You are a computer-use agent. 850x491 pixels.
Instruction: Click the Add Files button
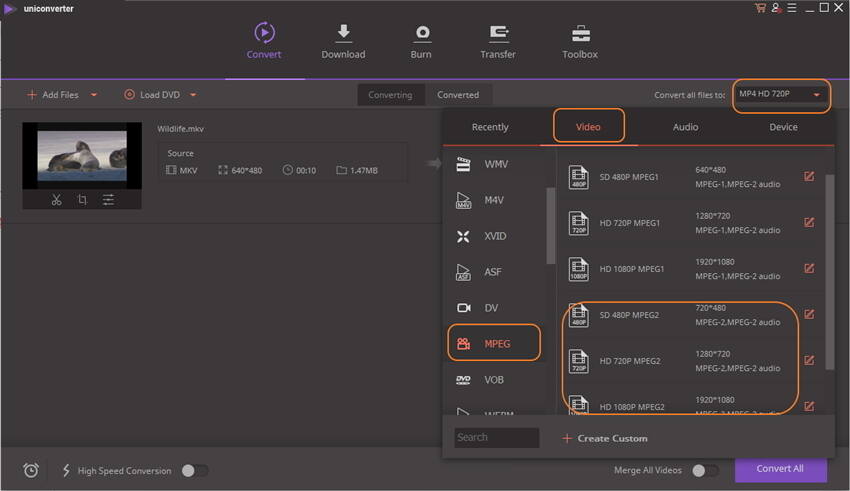pyautogui.click(x=53, y=95)
